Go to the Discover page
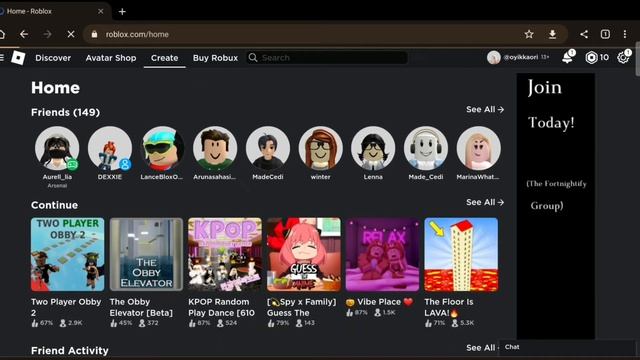640x360 pixels. (53, 58)
